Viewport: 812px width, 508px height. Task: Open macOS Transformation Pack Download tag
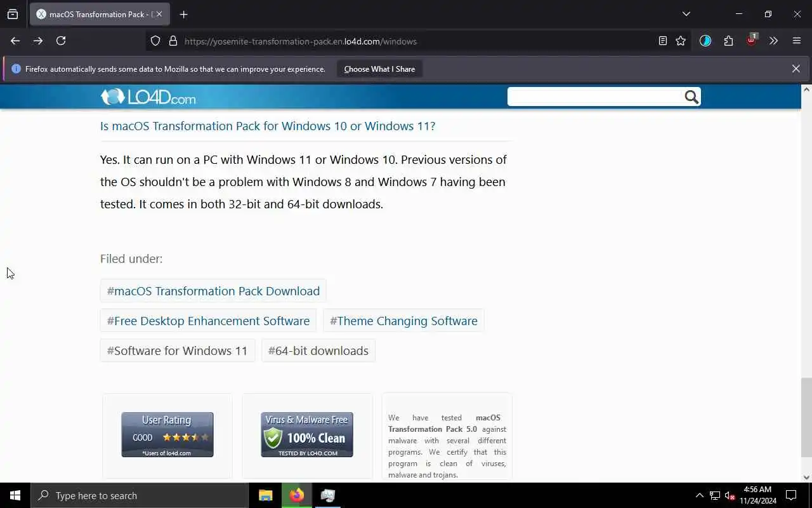[x=213, y=291]
